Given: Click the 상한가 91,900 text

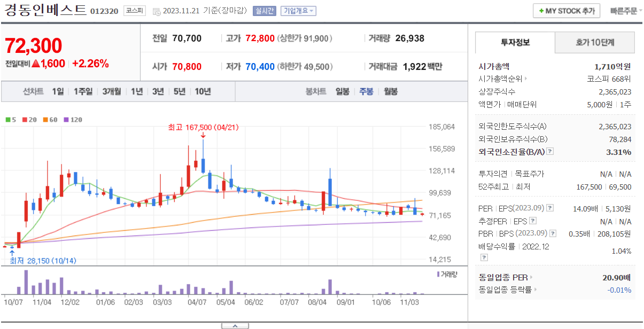Looking at the screenshot, I should point(305,38).
